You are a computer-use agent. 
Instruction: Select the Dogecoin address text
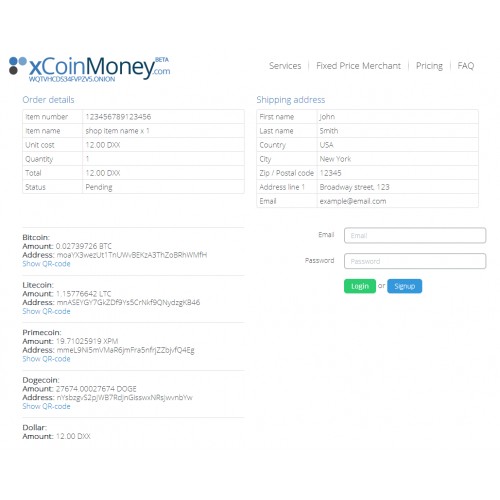pyautogui.click(x=125, y=397)
